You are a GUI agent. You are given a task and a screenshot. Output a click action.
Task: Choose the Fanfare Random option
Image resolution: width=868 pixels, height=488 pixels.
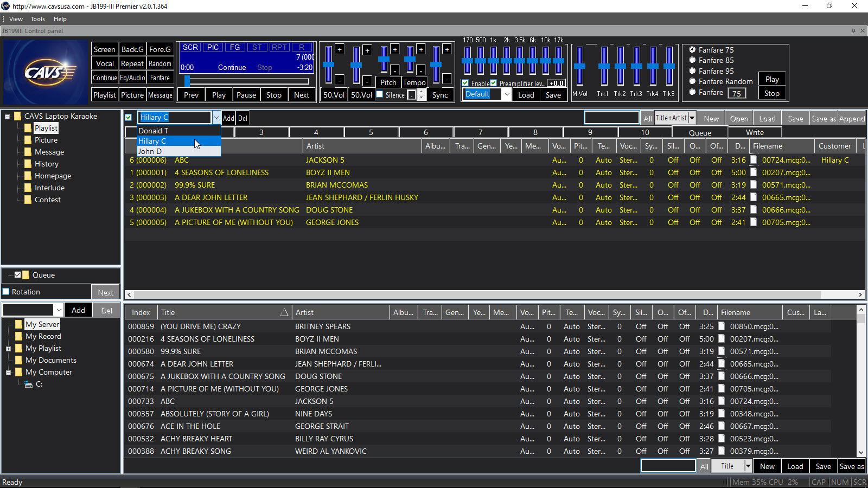coord(692,81)
